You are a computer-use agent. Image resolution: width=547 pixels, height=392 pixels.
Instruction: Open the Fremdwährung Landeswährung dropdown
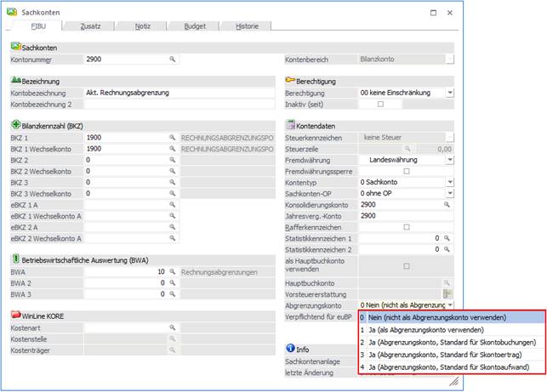tap(450, 160)
